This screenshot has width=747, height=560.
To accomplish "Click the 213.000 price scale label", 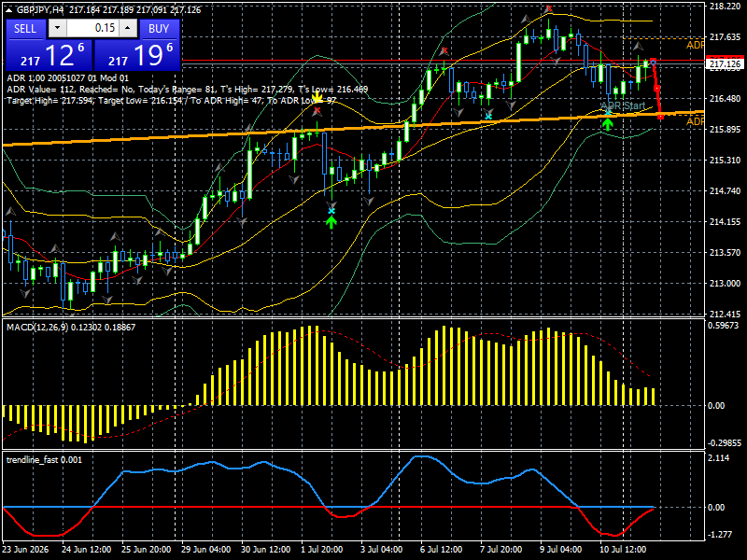I will [725, 284].
